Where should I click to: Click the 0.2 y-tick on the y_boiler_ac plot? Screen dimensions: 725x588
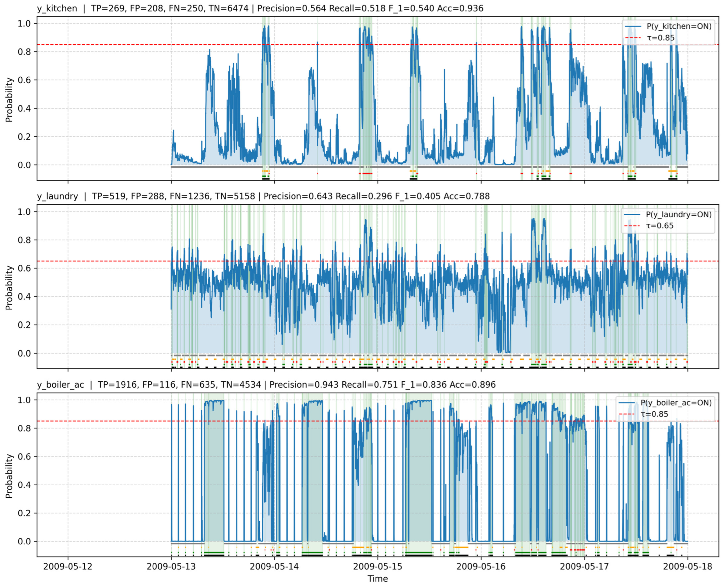tap(24, 513)
